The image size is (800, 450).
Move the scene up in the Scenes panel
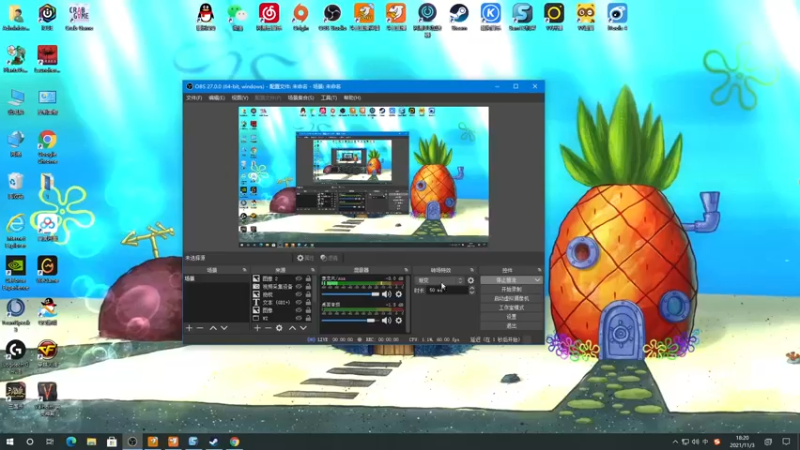coord(213,328)
